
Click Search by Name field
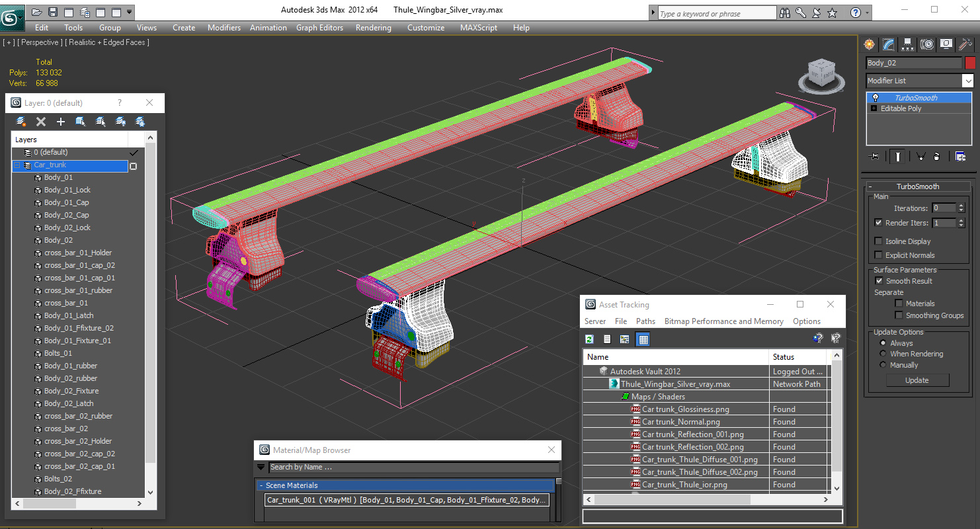pos(413,468)
